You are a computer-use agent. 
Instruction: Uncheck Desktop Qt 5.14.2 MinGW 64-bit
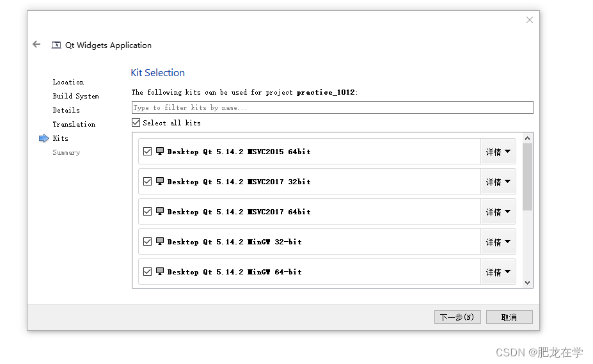pyautogui.click(x=148, y=272)
